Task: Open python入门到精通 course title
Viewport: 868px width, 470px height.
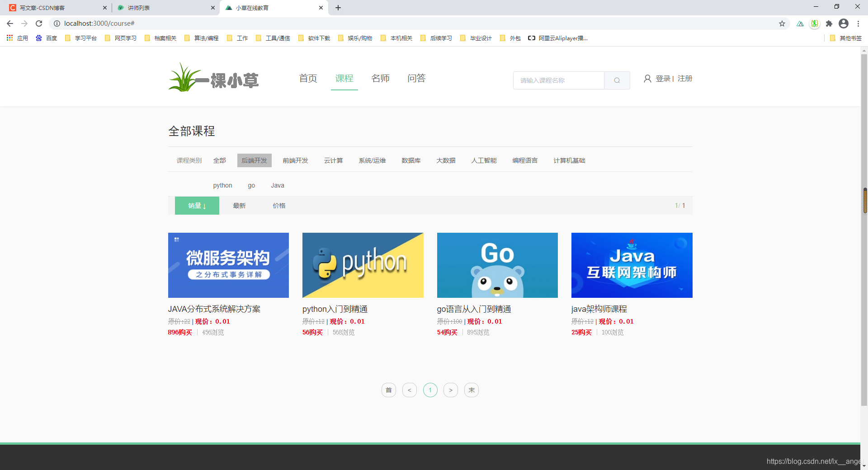Action: tap(335, 309)
